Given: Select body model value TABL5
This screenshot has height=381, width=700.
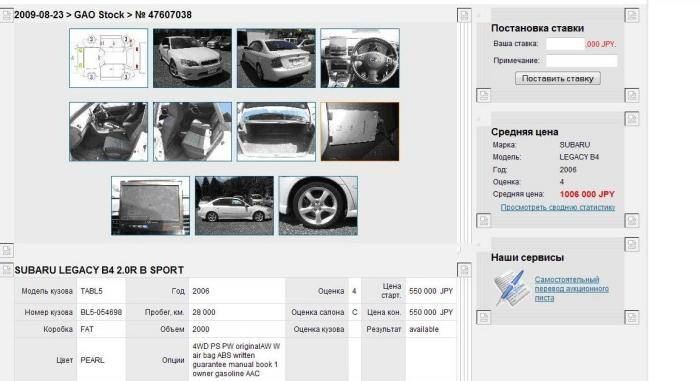Looking at the screenshot, I should pyautogui.click(x=92, y=291).
